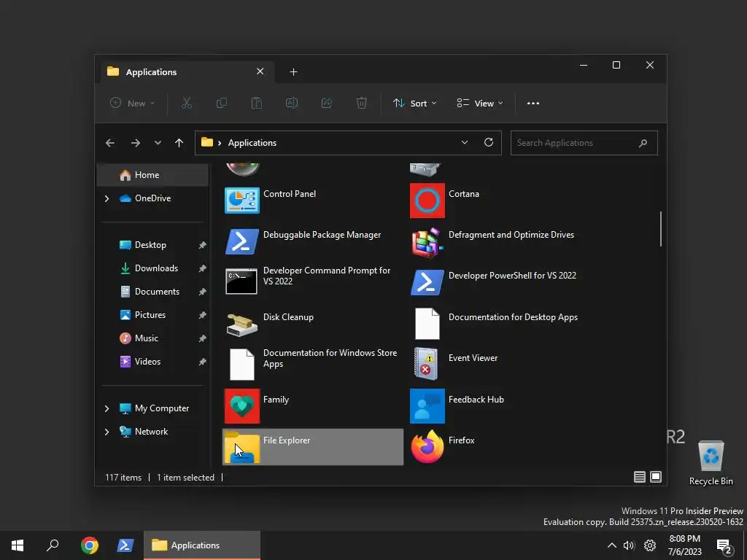Go back with the left arrow
This screenshot has height=560, width=747.
point(110,143)
